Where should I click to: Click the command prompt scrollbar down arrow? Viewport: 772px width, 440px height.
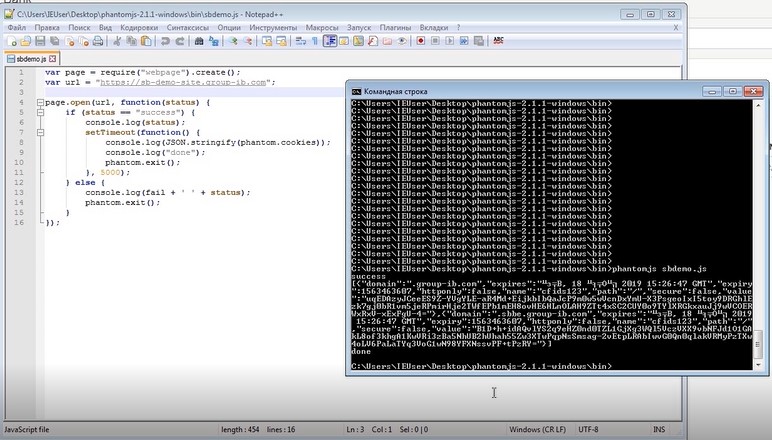point(758,365)
